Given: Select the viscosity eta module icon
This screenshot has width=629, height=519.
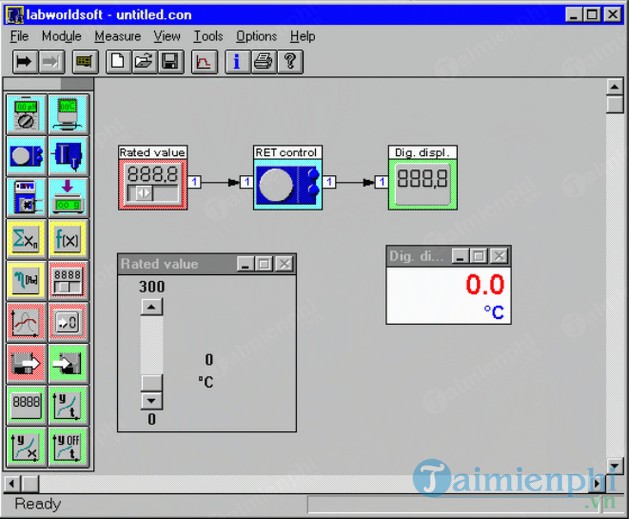Looking at the screenshot, I should (x=26, y=281).
